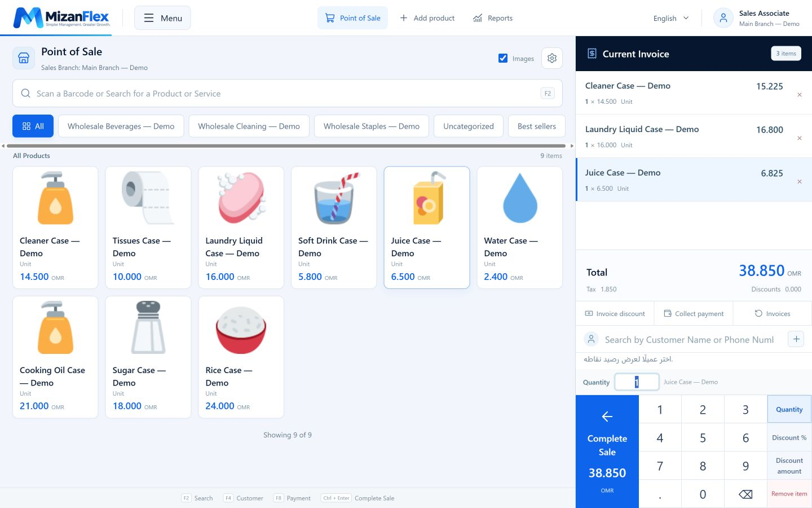
Task: Select Discount % keypad mode
Action: pos(789,437)
